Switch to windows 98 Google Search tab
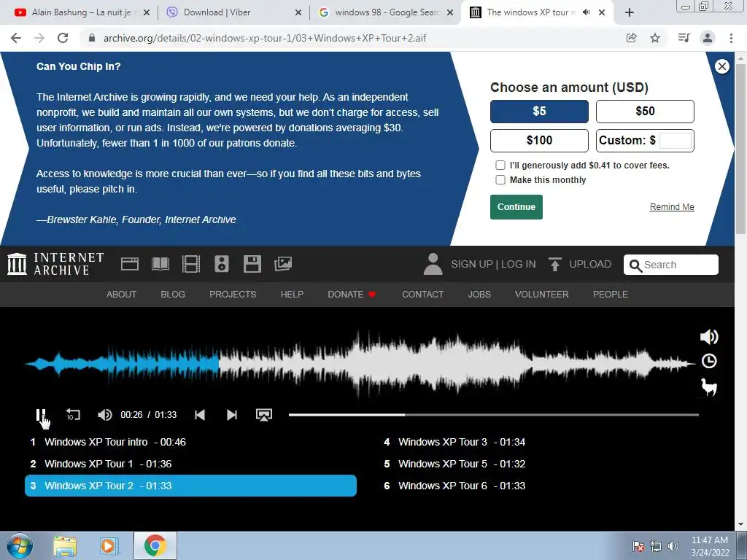This screenshot has height=560, width=747. point(385,12)
